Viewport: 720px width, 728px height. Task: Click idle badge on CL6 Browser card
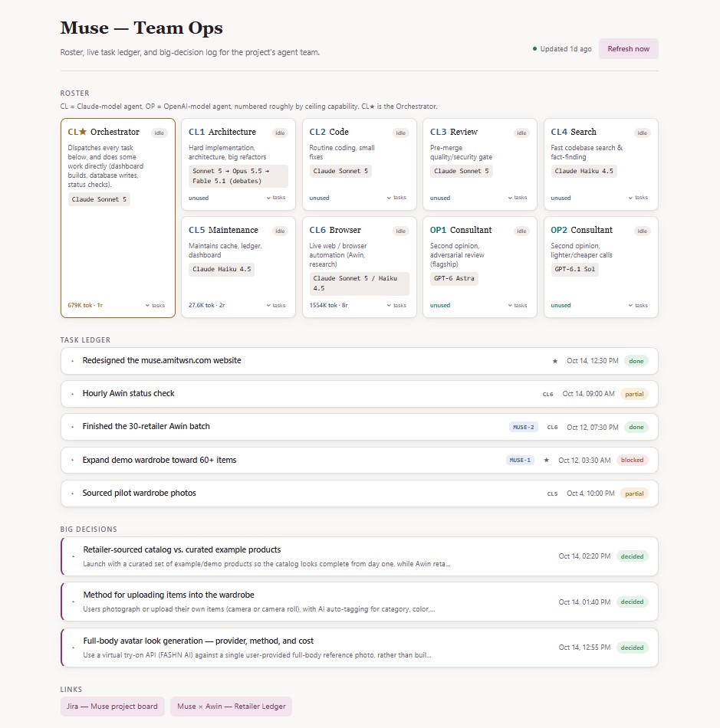coord(401,231)
